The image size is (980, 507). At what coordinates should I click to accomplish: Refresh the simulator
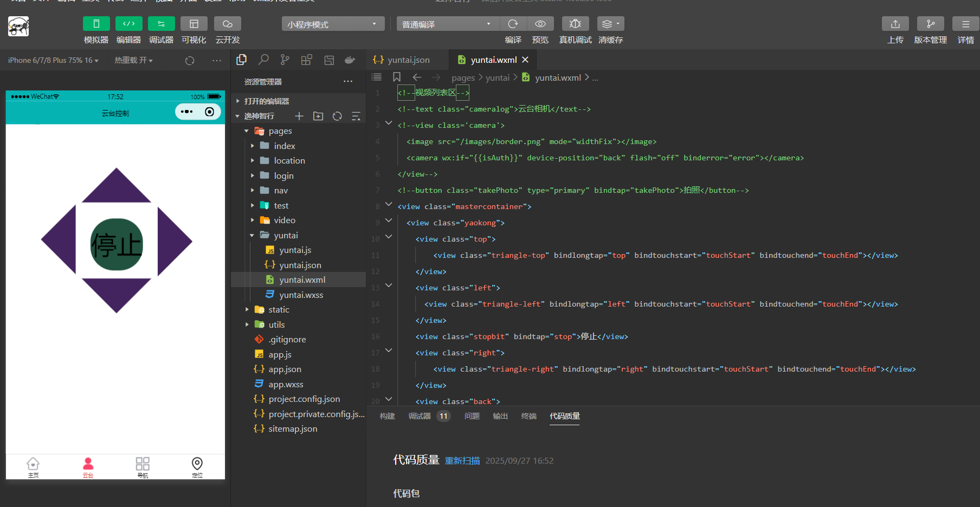[x=190, y=61]
